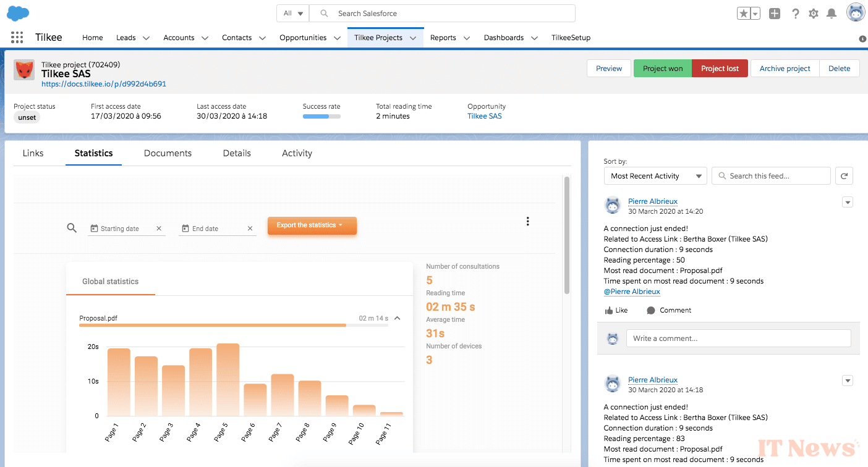Clear the Starting date field
Viewport: 868px width, 467px height.
(x=159, y=229)
